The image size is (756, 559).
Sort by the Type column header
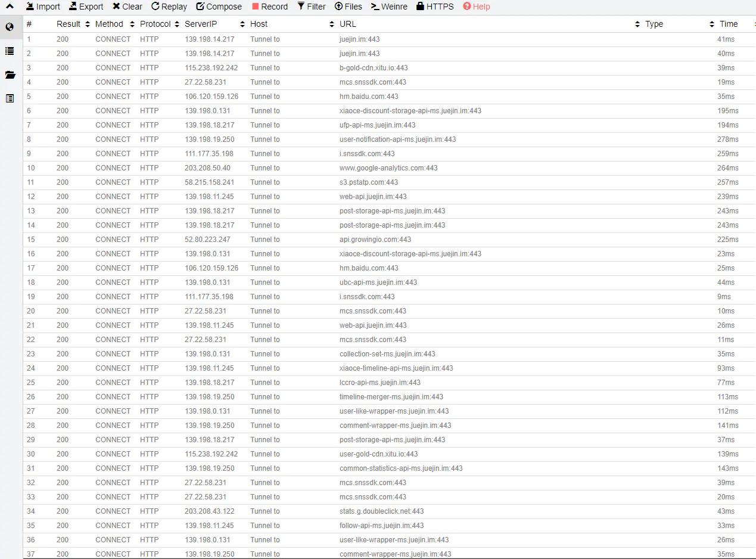679,24
